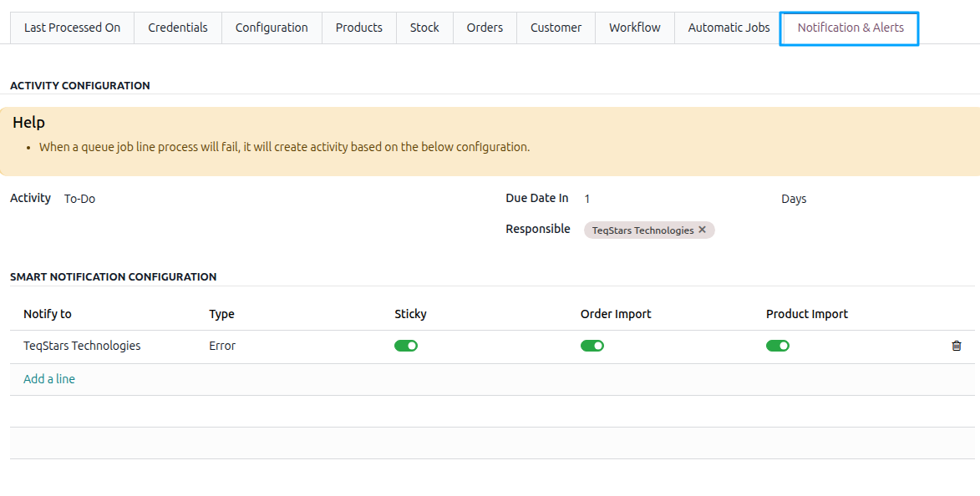Screen dimensions: 980x496
Task: Click the Activity field label
Action: click(30, 198)
